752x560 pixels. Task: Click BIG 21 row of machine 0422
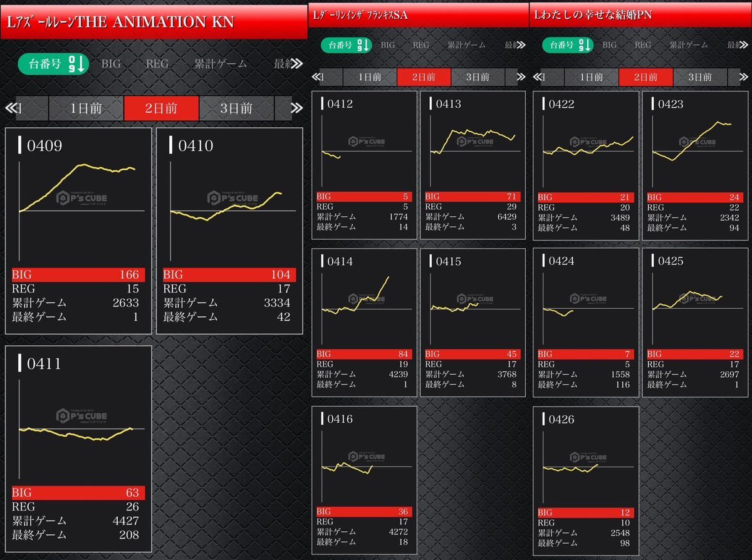586,197
